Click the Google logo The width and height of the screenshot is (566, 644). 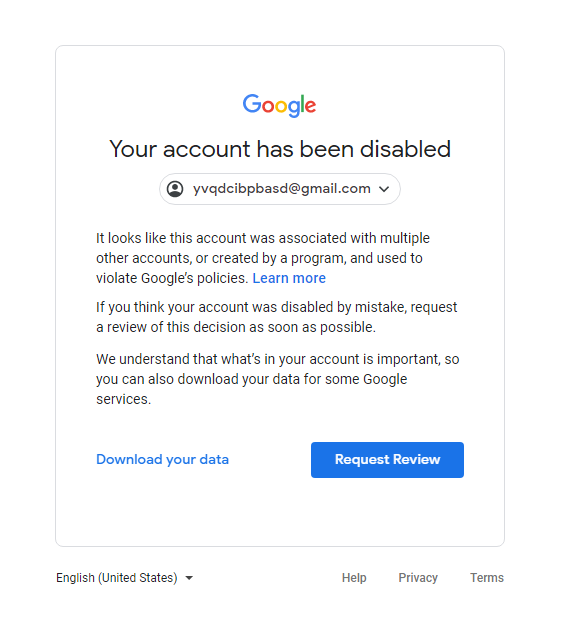click(279, 105)
